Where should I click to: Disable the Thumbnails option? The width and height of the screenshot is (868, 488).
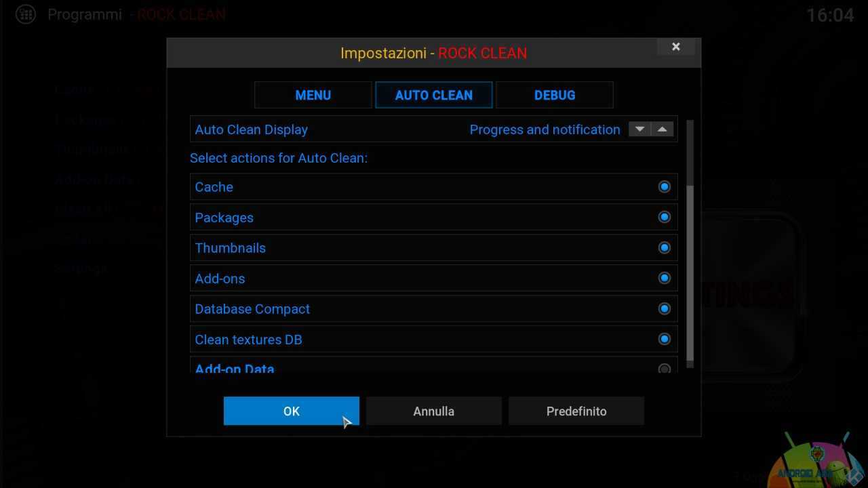click(665, 247)
